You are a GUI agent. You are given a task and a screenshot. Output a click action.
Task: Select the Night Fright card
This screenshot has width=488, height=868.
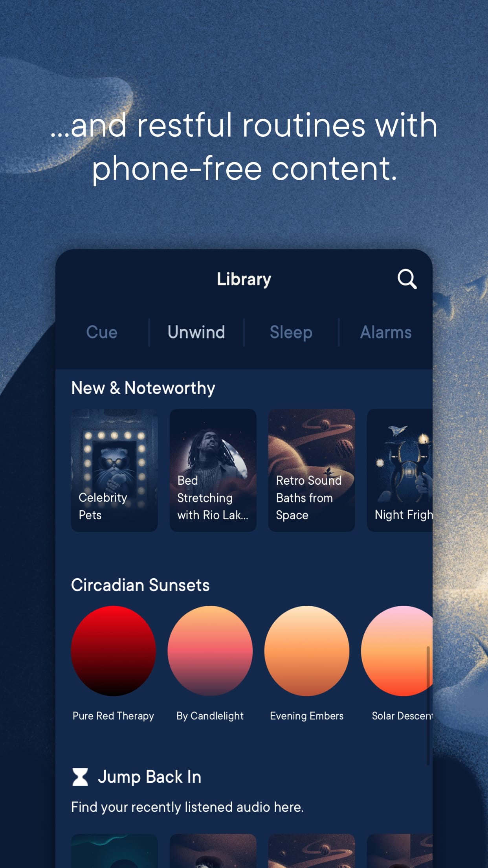(x=400, y=470)
